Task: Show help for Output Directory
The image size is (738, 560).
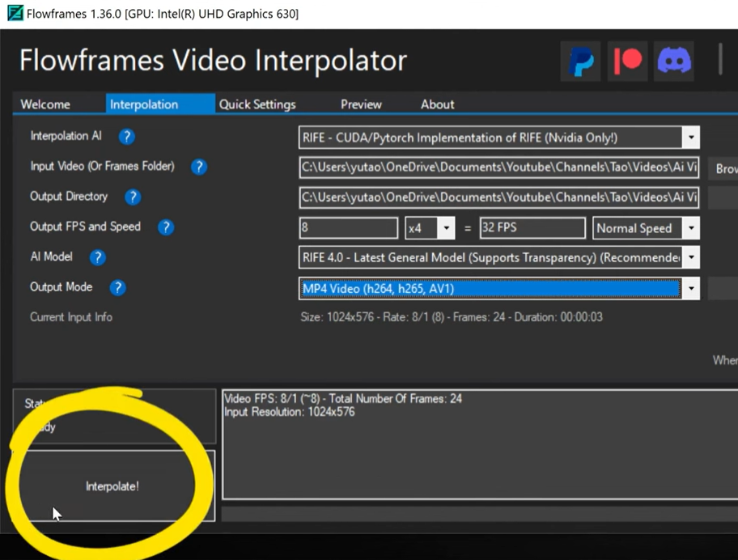Action: tap(133, 197)
